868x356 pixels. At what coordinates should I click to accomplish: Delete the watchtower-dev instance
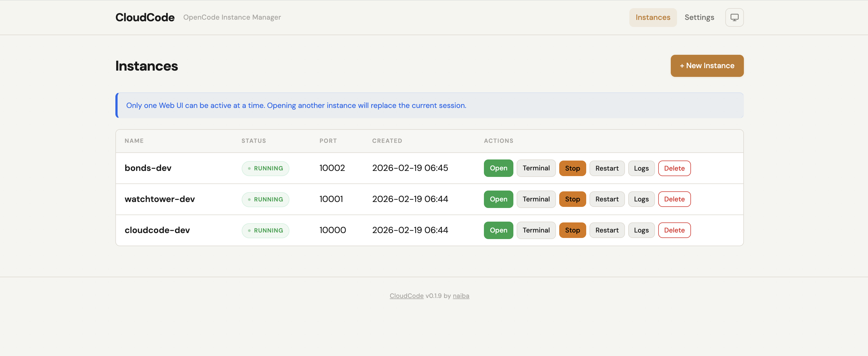click(674, 199)
